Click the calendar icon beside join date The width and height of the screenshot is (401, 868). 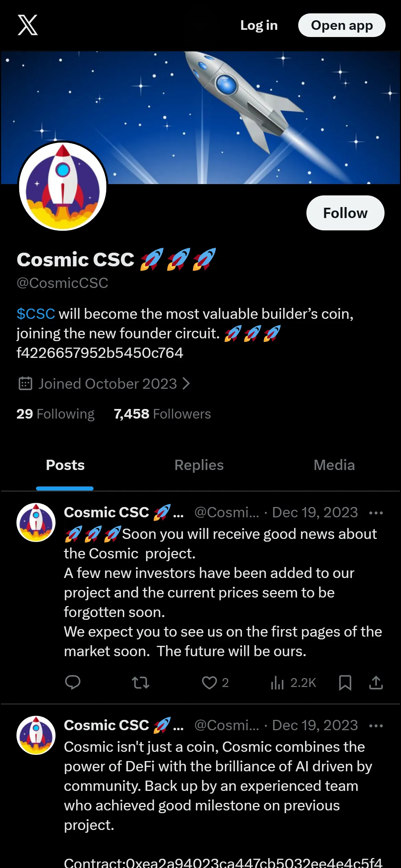click(x=25, y=384)
